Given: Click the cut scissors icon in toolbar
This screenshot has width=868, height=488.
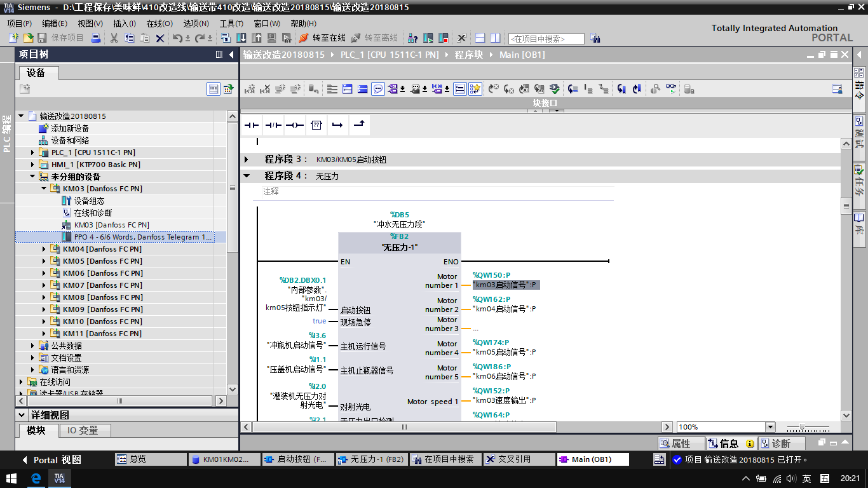Looking at the screenshot, I should tap(114, 38).
